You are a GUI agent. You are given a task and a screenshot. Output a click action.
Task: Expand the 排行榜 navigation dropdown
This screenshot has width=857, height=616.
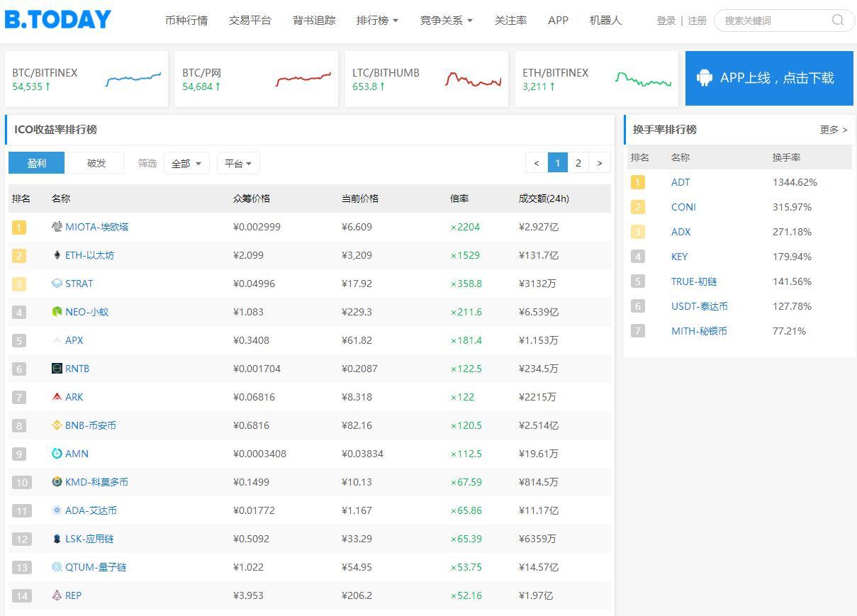tap(376, 21)
